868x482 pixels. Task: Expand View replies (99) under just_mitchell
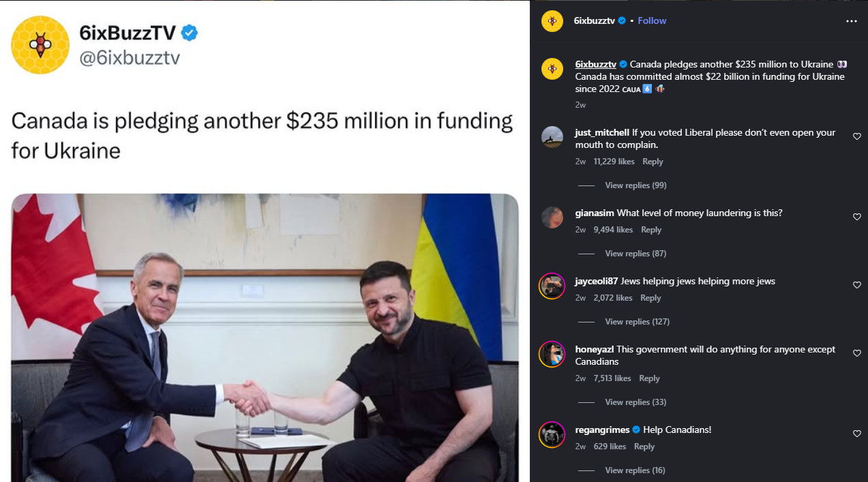635,185
